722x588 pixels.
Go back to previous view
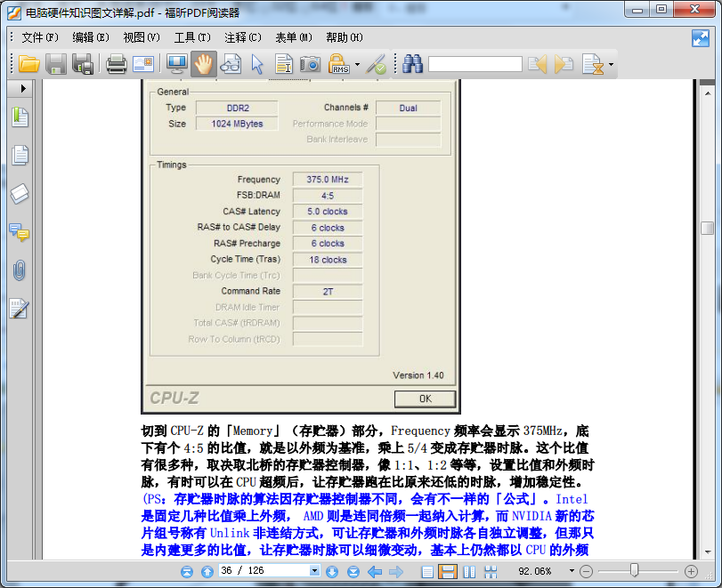[x=374, y=572]
